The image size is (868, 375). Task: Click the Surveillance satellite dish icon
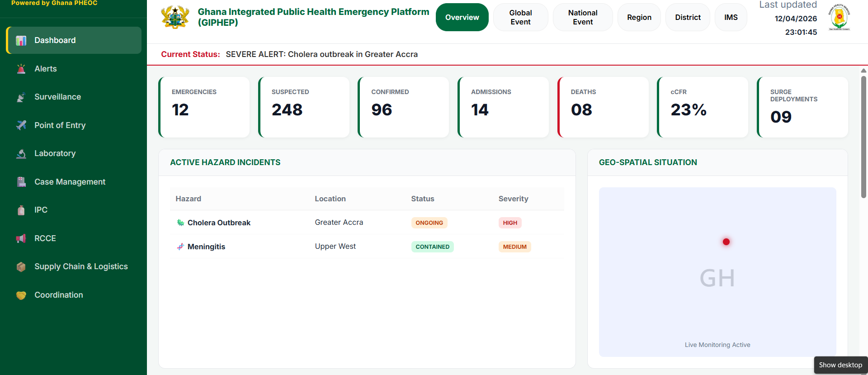(21, 97)
